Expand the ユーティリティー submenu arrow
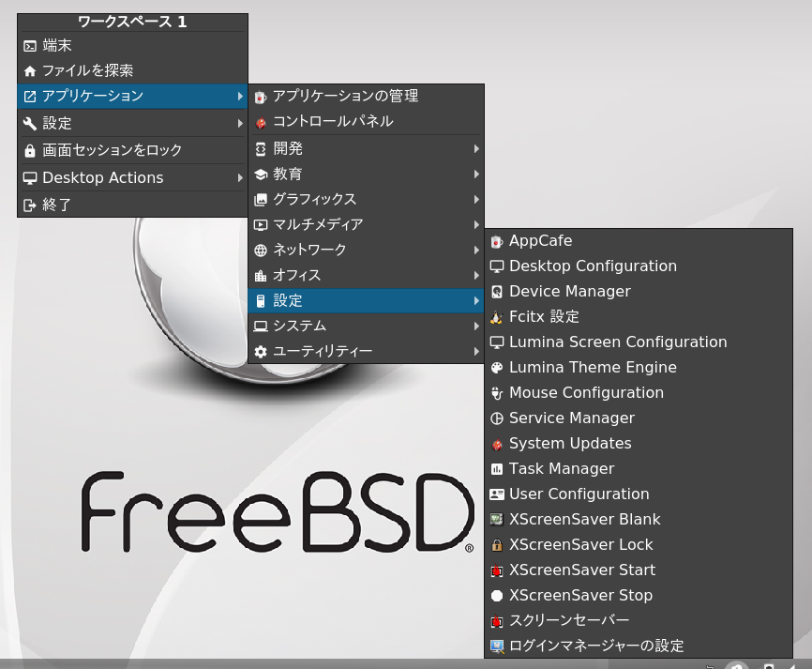The width and height of the screenshot is (812, 669). [476, 352]
